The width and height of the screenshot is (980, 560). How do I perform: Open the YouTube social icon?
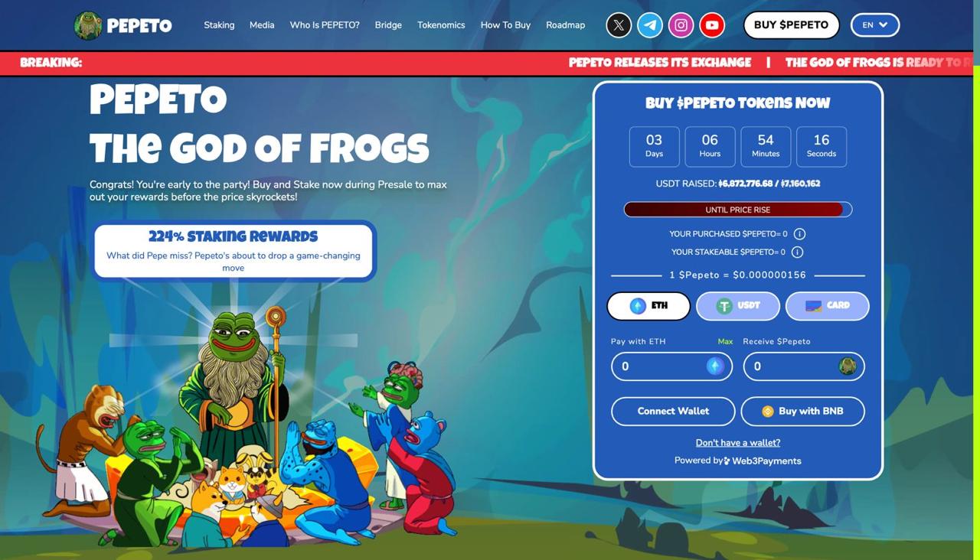pos(712,25)
